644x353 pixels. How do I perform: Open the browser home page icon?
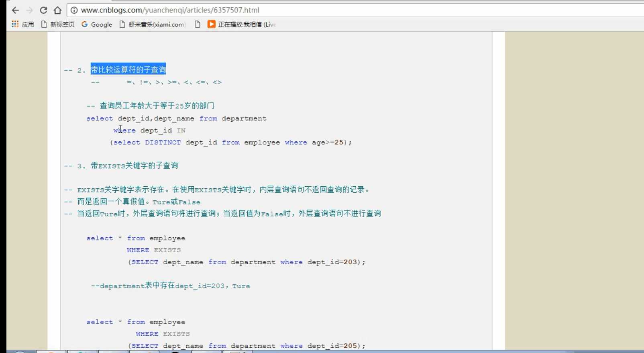pyautogui.click(x=57, y=10)
